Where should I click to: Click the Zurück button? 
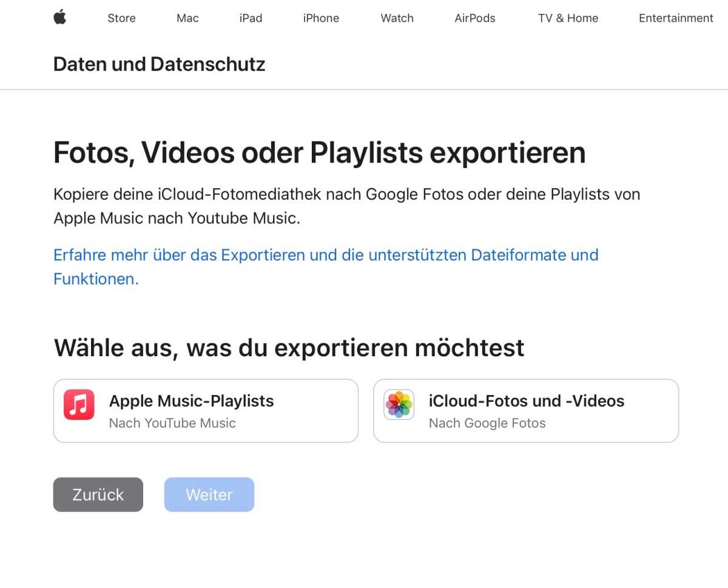coord(98,495)
